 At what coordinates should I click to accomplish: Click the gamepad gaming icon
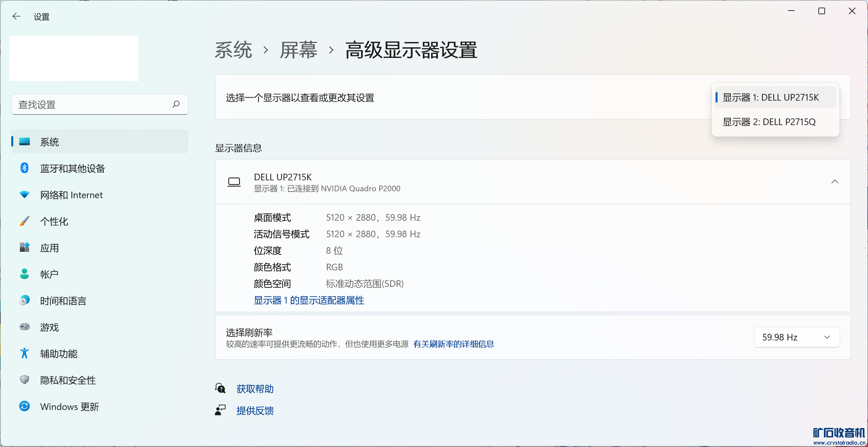24,327
